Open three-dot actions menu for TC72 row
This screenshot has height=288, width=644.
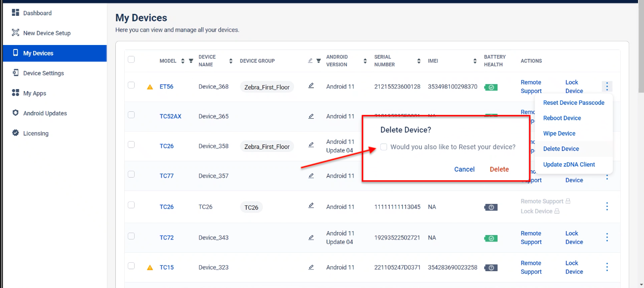click(607, 238)
